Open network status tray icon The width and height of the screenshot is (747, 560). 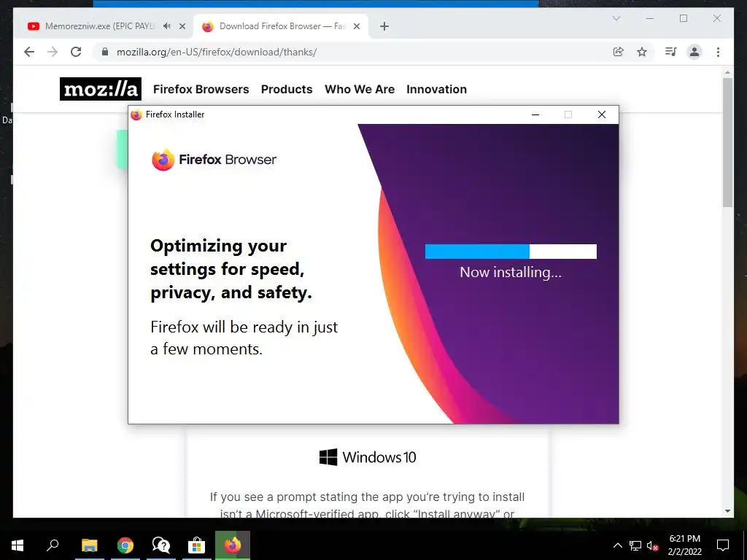pos(635,545)
